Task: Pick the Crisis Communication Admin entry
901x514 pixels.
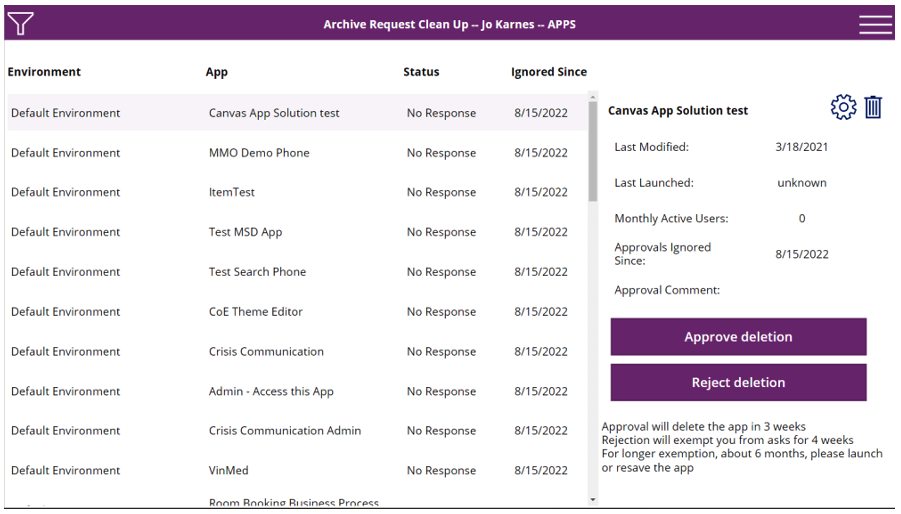Action: [285, 431]
